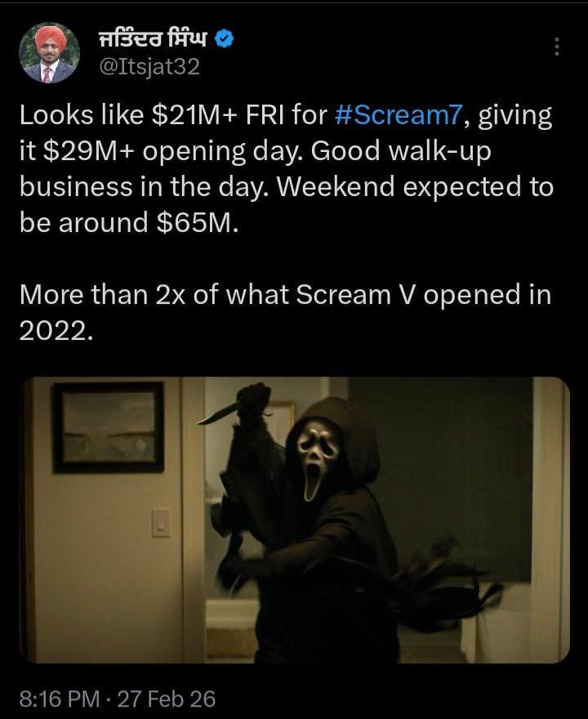Click the blue verified badge
Viewport: 588px width, 719px height.
point(225,39)
